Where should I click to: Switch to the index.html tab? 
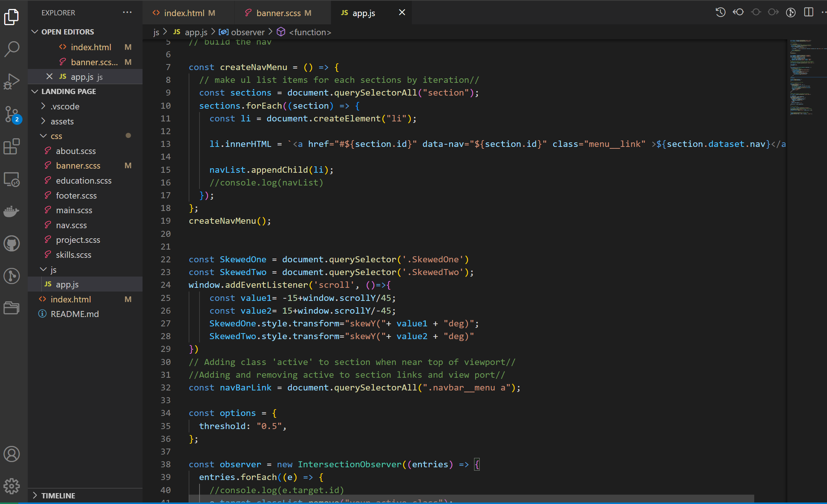click(184, 13)
